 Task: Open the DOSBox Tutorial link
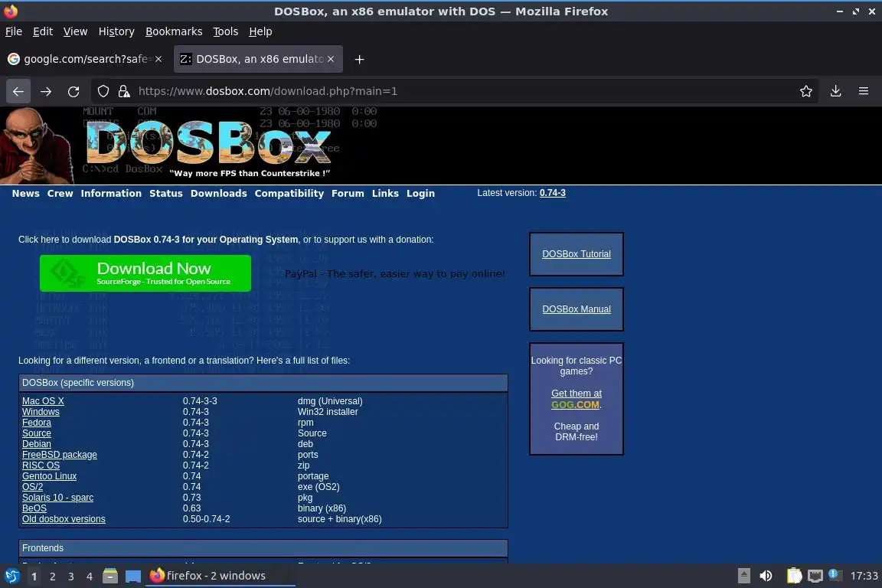pyautogui.click(x=577, y=254)
